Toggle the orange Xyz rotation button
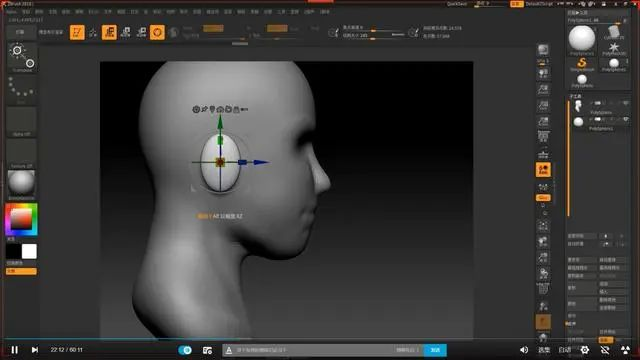 tap(543, 198)
